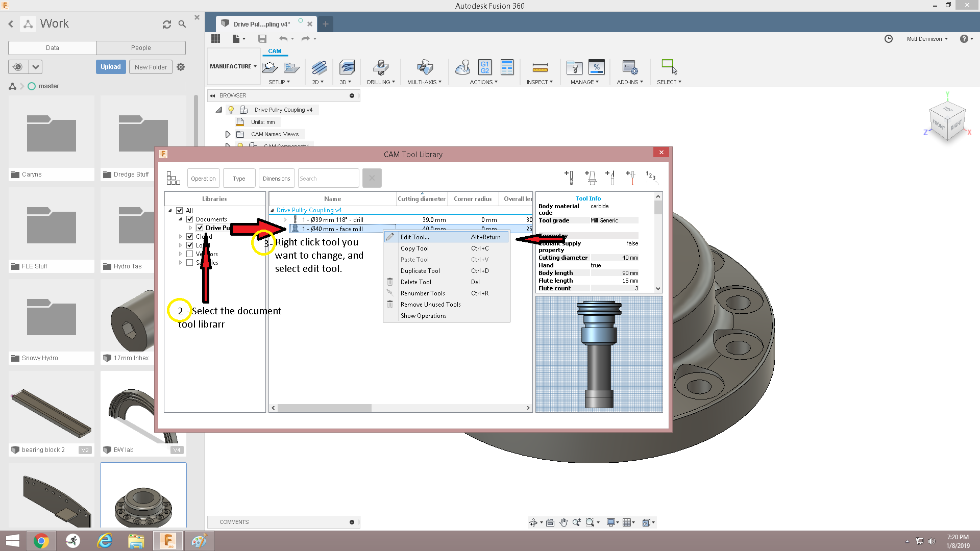Click the search icon in Work panel
The image size is (980, 551).
click(182, 24)
